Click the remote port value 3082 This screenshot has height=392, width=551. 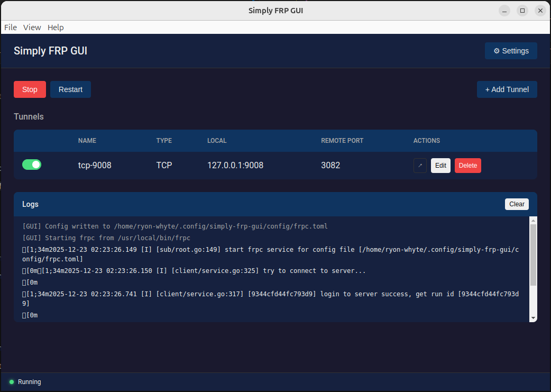(x=330, y=165)
